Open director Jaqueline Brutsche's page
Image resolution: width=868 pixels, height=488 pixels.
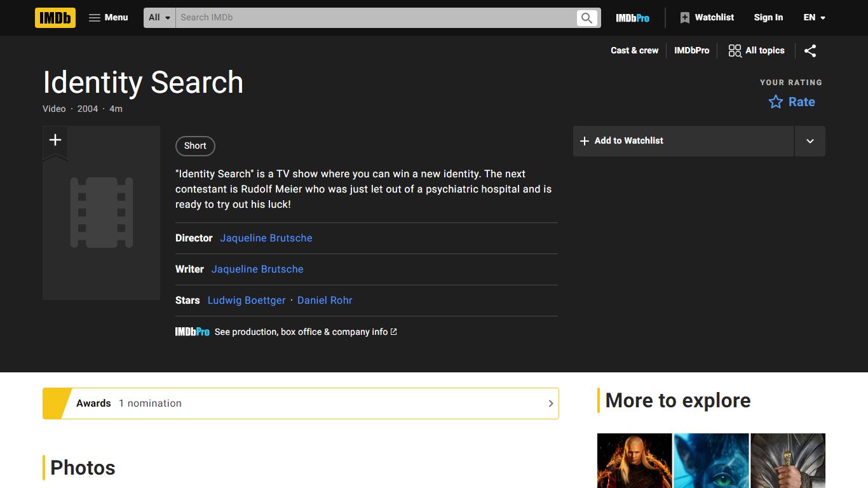[x=266, y=238]
